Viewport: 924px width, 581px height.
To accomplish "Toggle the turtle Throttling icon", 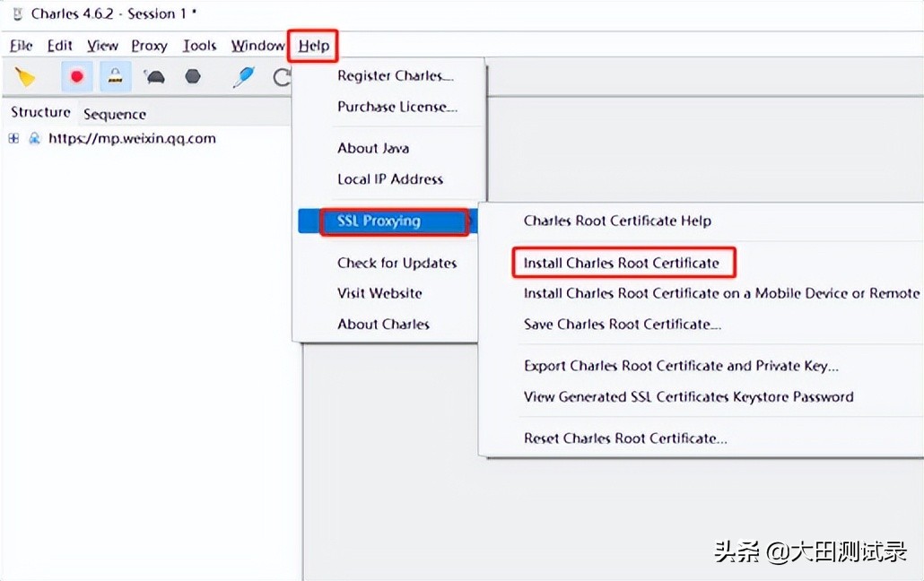I will (154, 76).
